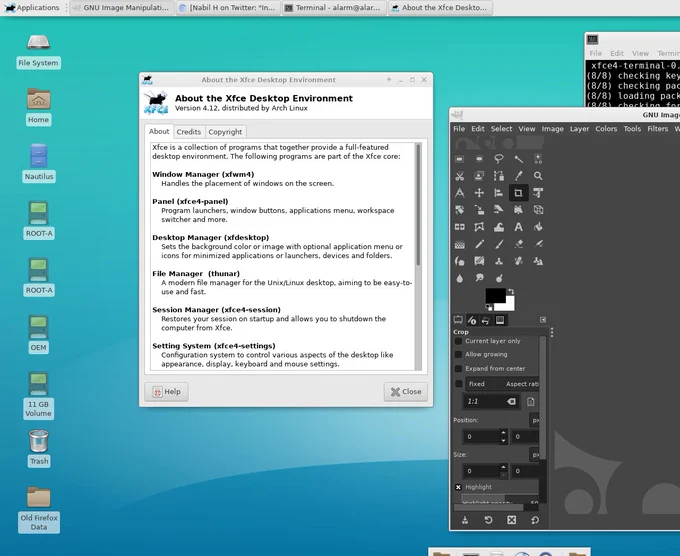Select the Alignment tool in GIMP
Image resolution: width=680 pixels, height=556 pixels.
point(499,193)
